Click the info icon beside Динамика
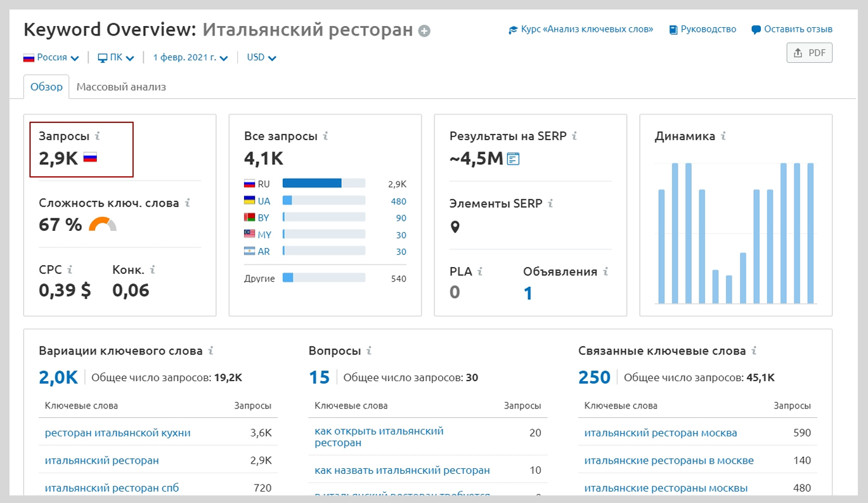Viewport: 868px width, 503px height. pos(723,136)
